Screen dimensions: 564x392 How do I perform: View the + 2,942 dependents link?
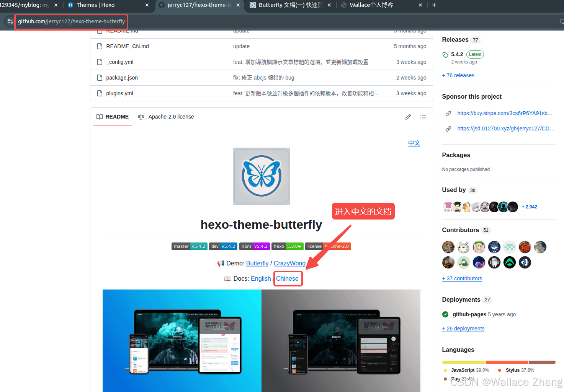tap(530, 207)
